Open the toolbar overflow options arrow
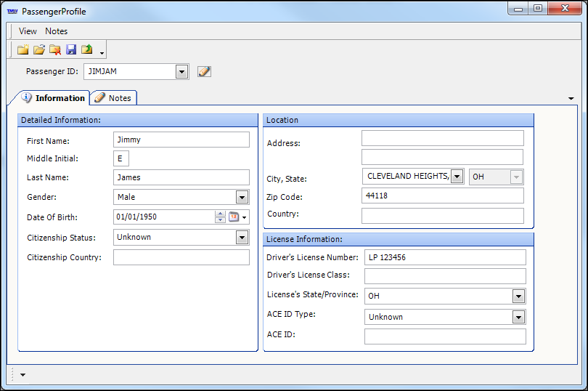The width and height of the screenshot is (588, 391). (x=102, y=53)
